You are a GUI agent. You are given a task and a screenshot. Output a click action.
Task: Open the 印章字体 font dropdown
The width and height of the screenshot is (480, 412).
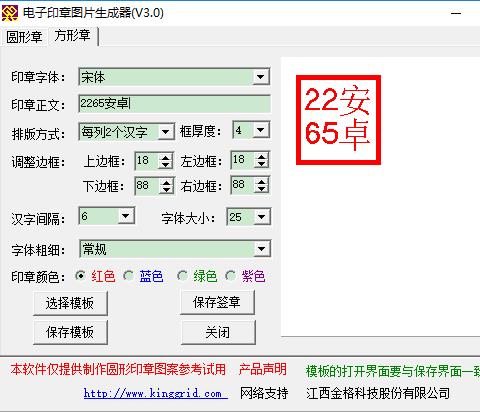point(260,77)
